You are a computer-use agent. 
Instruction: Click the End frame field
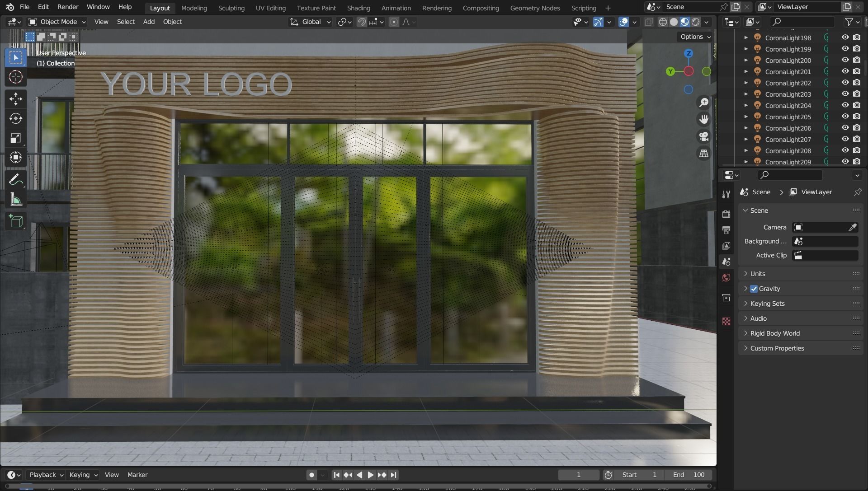click(x=689, y=475)
